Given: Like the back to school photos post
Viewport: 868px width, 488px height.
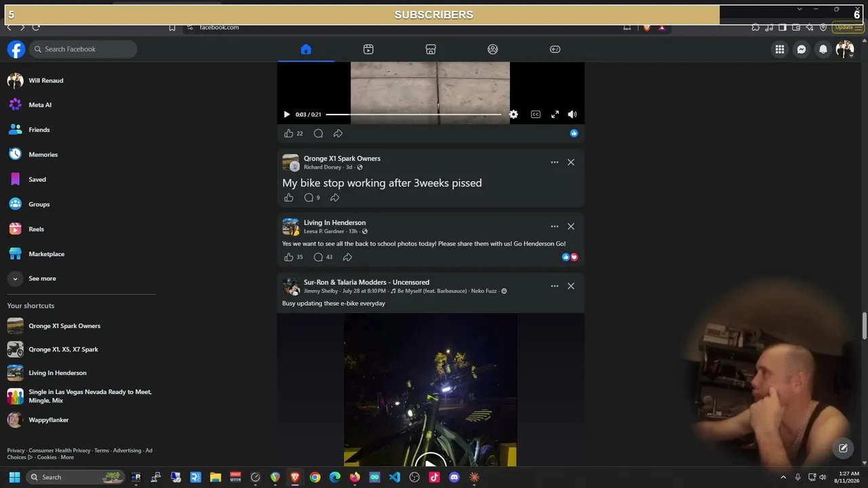Looking at the screenshot, I should 289,258.
